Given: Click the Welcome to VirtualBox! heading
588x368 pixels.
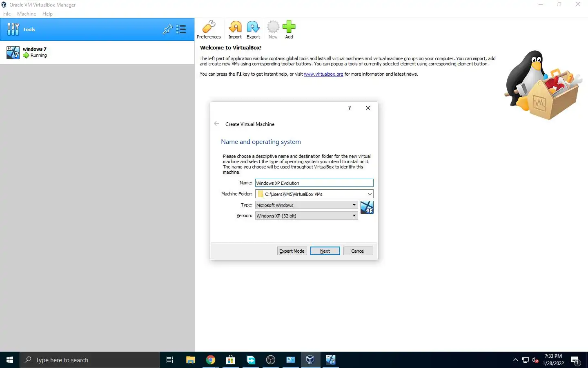Looking at the screenshot, I should pyautogui.click(x=231, y=47).
